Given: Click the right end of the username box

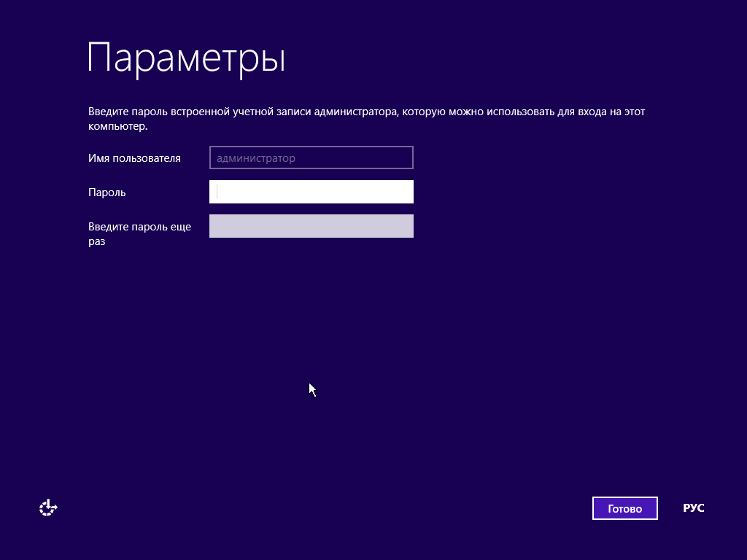Looking at the screenshot, I should click(405, 157).
